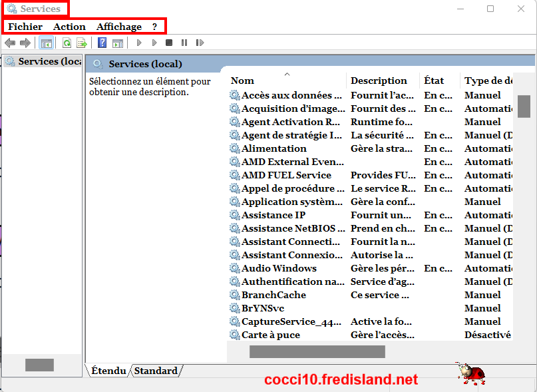
Task: Click gear icon of Application systèm... service
Action: 235,202
